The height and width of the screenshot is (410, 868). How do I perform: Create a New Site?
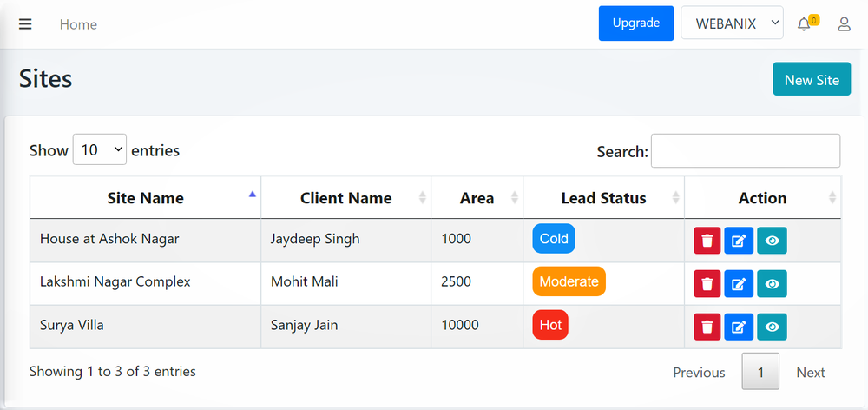812,80
